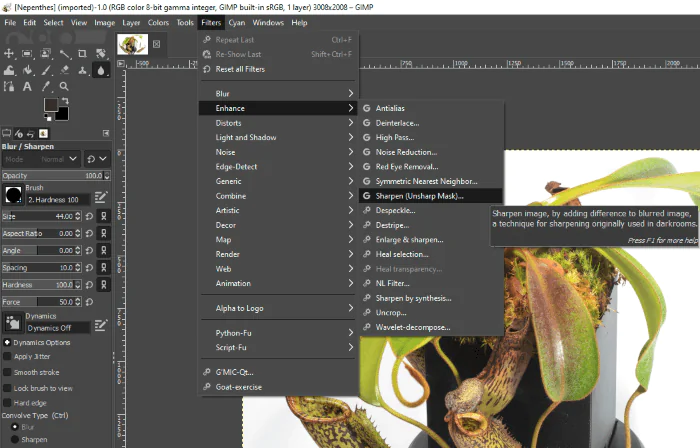This screenshot has width=700, height=448.
Task: Toggle the link for Size to brush
Action: (104, 216)
